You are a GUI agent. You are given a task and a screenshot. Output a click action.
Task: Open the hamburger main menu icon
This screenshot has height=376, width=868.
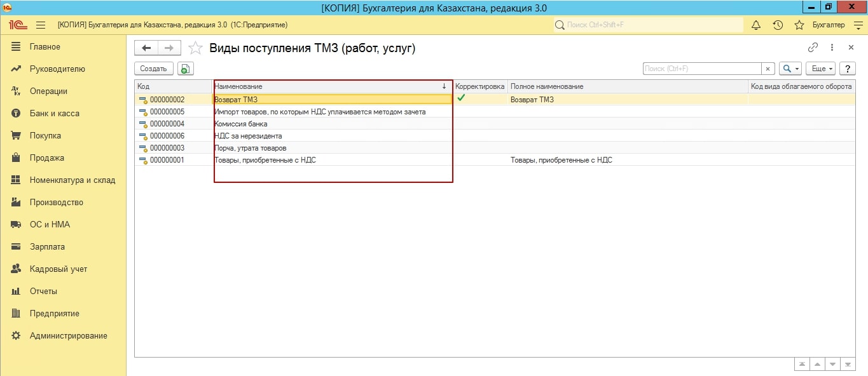[x=41, y=25]
